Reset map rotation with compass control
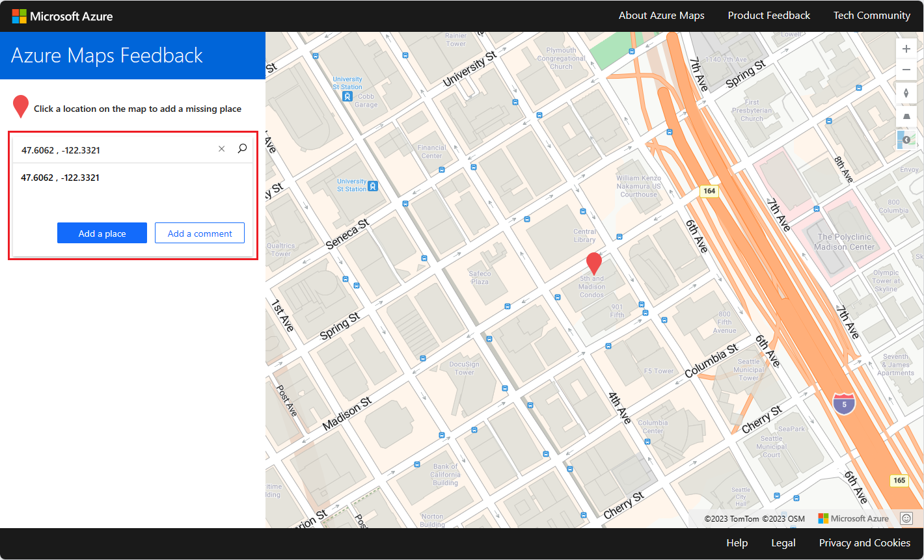Viewport: 924px width, 560px height. (906, 93)
